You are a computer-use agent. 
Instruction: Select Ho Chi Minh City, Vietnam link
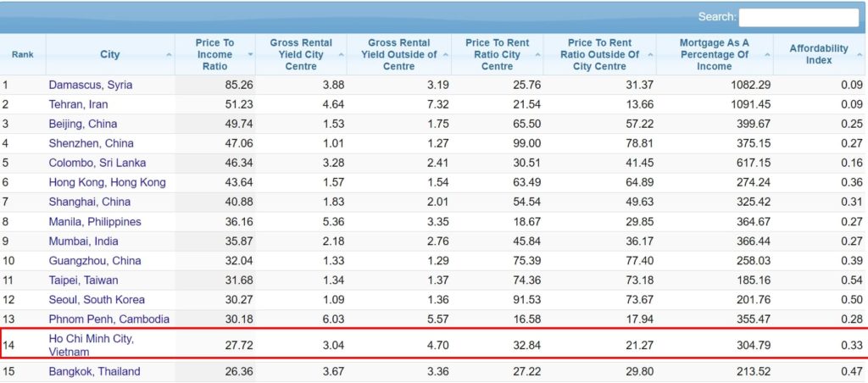point(91,345)
